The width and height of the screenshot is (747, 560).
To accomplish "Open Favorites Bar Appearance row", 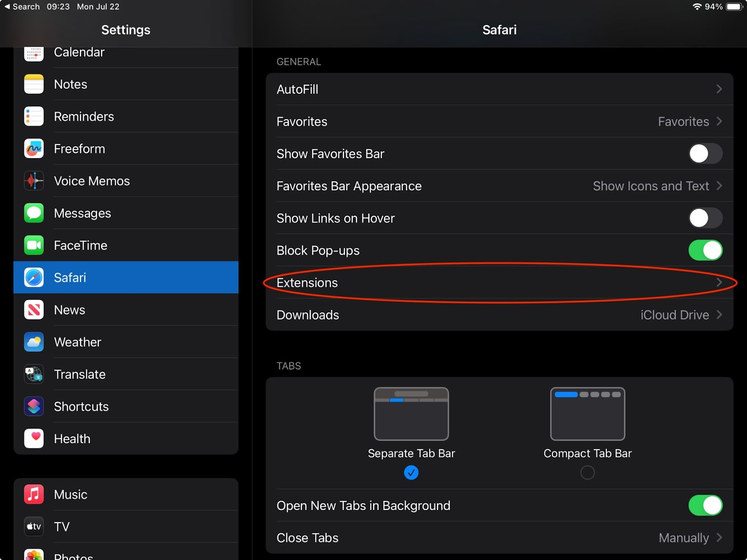I will 500,186.
